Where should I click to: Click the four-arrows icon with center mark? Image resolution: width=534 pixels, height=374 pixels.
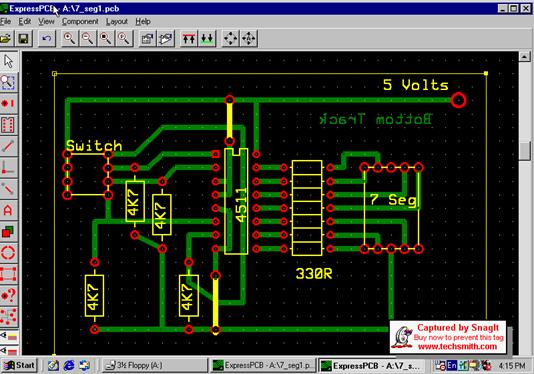249,38
